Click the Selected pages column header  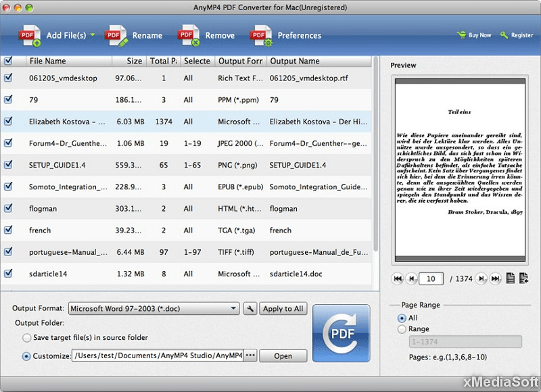(x=197, y=61)
